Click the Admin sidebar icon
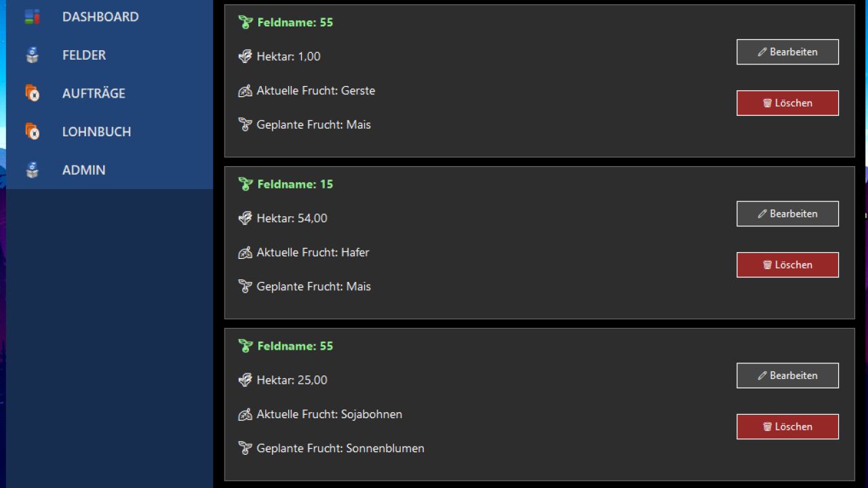The height and width of the screenshot is (488, 868). click(32, 170)
